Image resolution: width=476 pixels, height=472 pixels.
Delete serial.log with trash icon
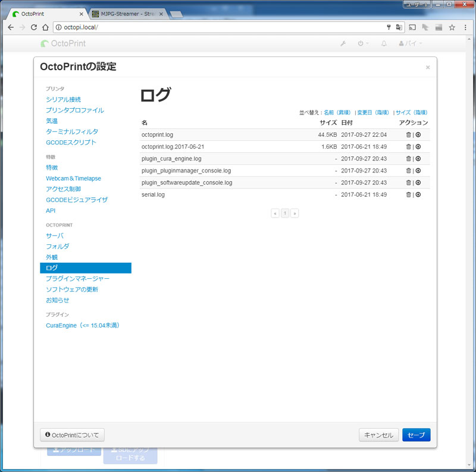click(x=408, y=195)
